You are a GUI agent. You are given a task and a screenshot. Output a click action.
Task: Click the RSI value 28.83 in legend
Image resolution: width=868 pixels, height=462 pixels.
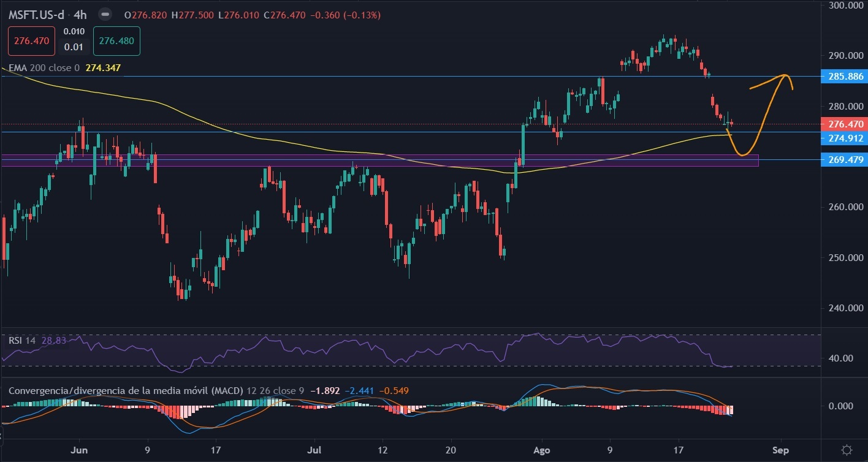(54, 339)
